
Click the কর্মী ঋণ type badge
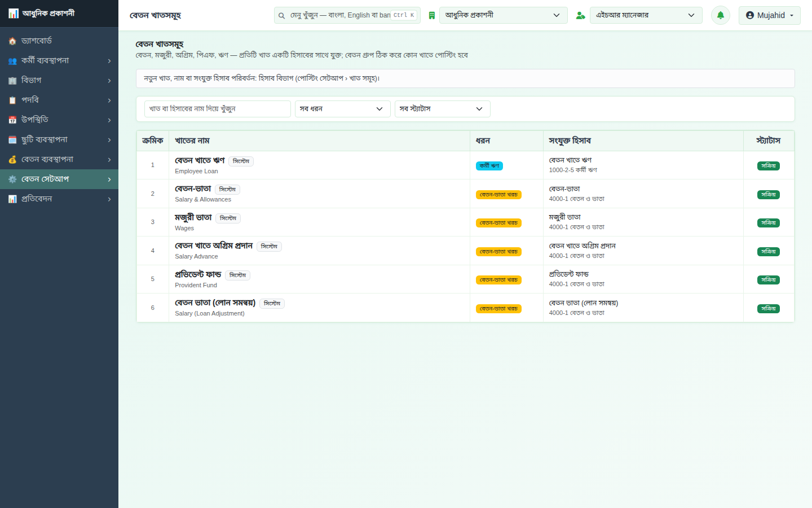(x=489, y=166)
